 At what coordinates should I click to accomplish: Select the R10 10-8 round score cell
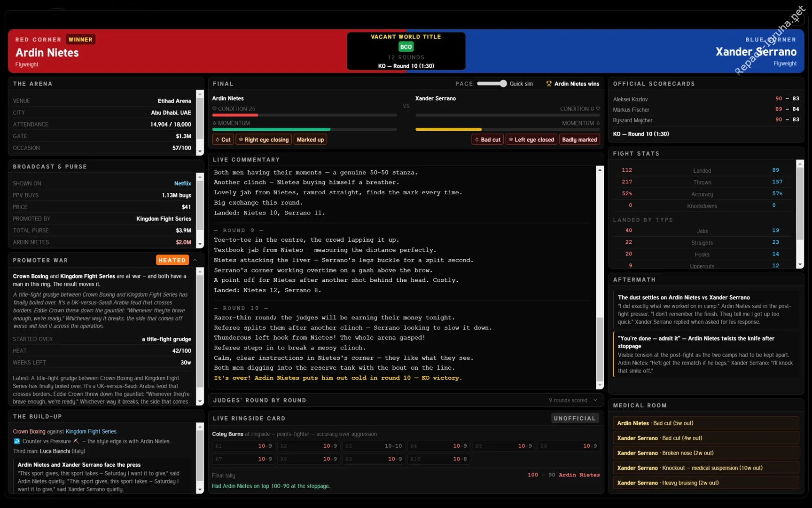(x=438, y=459)
